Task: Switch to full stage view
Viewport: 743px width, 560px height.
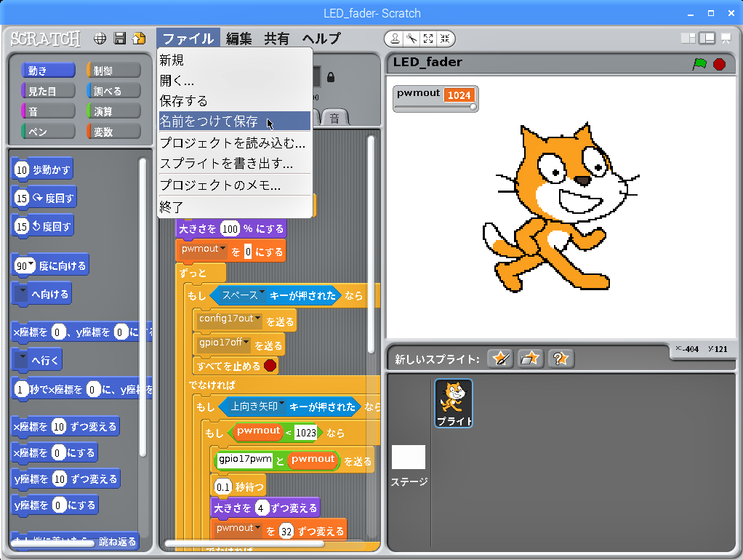Action: point(707,39)
